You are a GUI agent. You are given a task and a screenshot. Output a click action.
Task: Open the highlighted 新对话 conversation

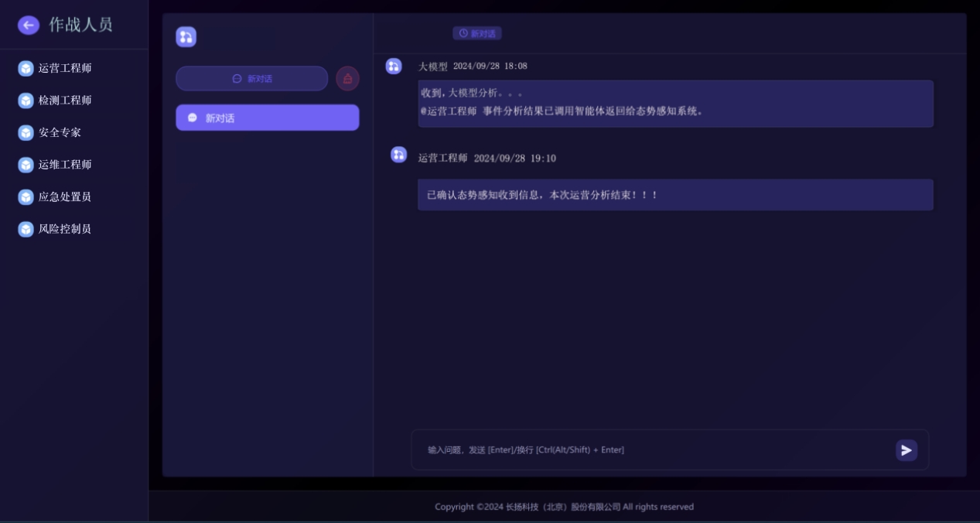267,118
